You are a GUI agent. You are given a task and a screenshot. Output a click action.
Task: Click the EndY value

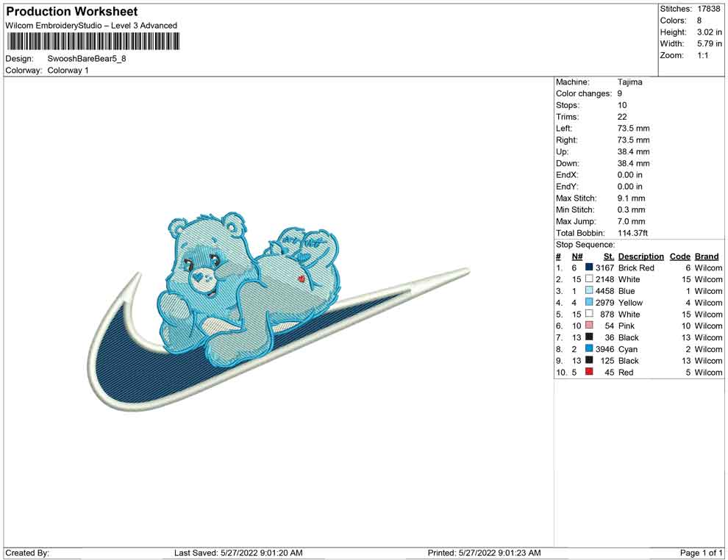(x=630, y=187)
